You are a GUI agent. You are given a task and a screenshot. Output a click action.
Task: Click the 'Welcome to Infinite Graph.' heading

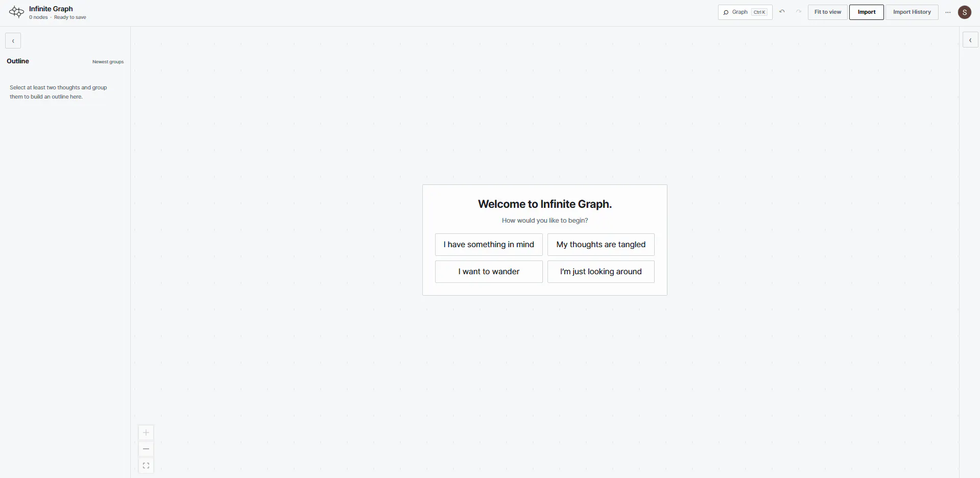[545, 204]
